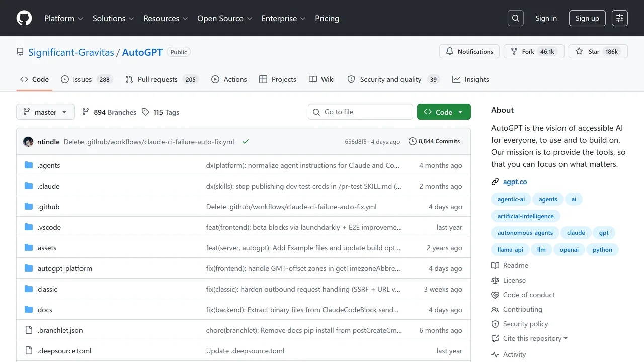
Task: Click the link icon beside agpt.co
Action: [495, 182]
